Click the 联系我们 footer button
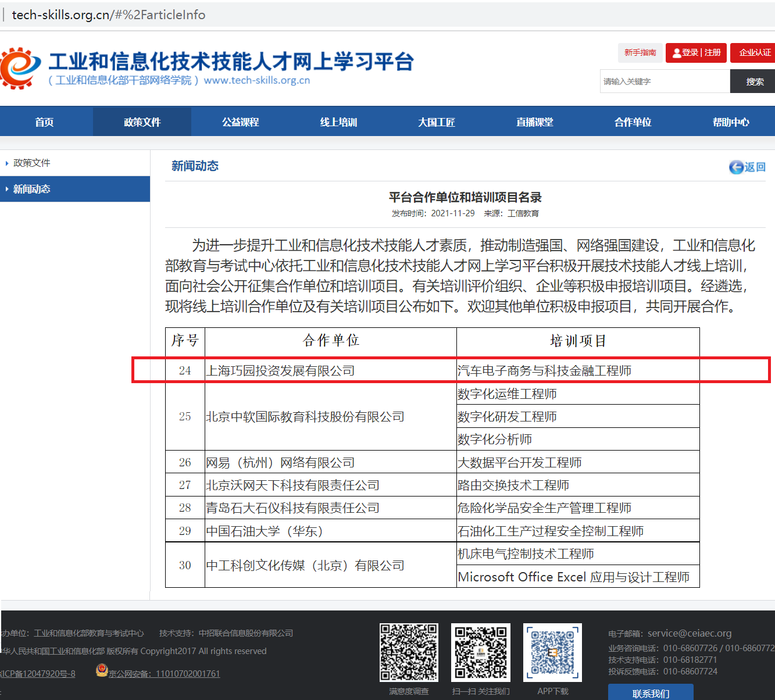Screen dimensions: 775x700 [651, 693]
